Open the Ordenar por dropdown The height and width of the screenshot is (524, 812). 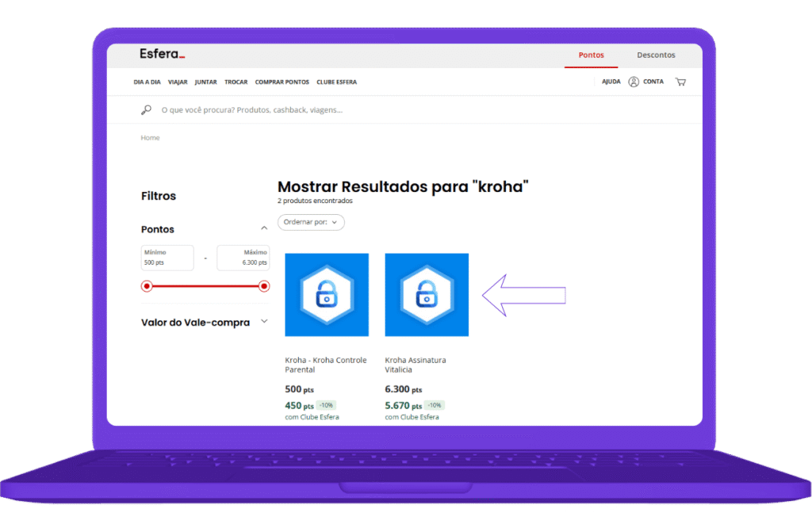(311, 223)
